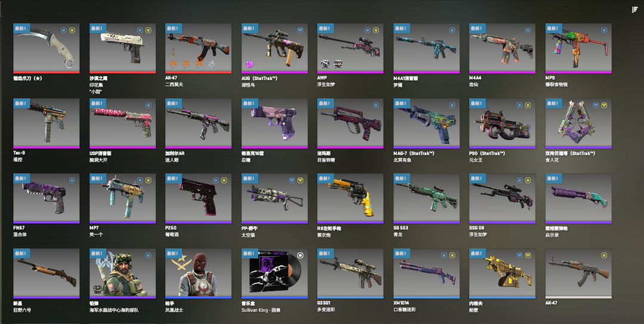Image resolution: width=644 pixels, height=324 pixels.
Task: Click the white equipped icon on the Sullivan King music kit
Action: (300, 256)
